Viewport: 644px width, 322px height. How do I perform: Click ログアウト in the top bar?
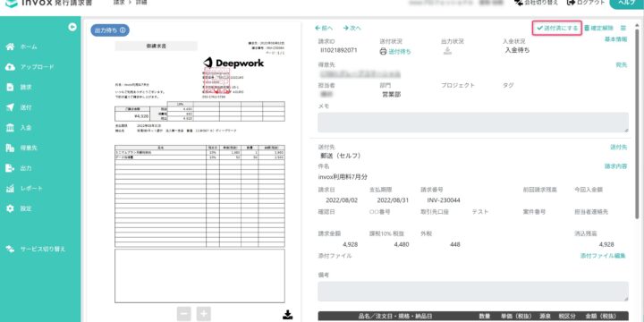(x=586, y=3)
